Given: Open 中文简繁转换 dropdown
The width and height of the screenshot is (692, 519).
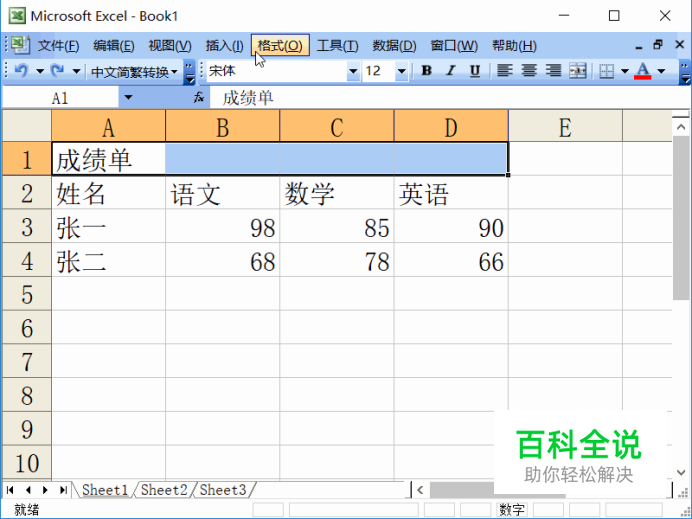Looking at the screenshot, I should (x=134, y=71).
